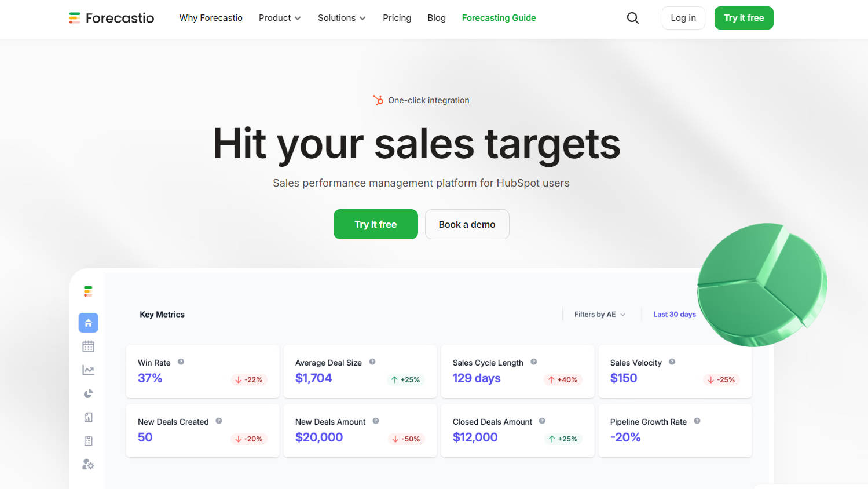The height and width of the screenshot is (489, 868).
Task: Open the Filters by AE dropdown
Action: click(x=600, y=315)
